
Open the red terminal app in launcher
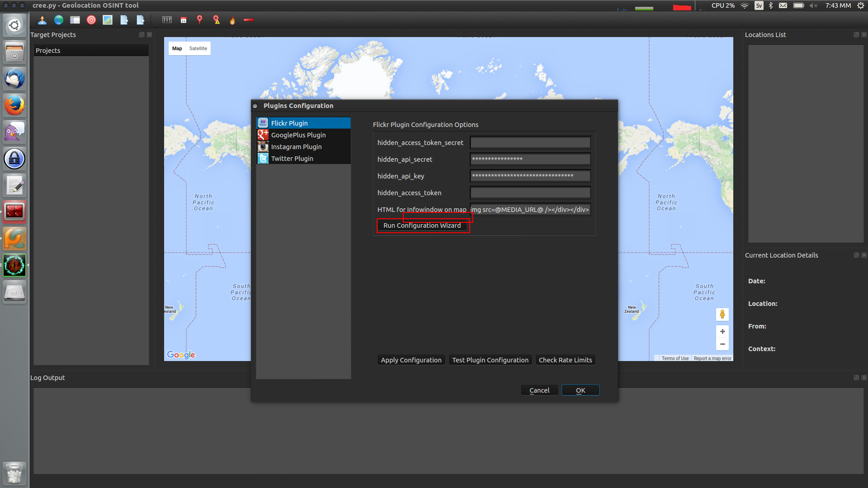pos(14,212)
